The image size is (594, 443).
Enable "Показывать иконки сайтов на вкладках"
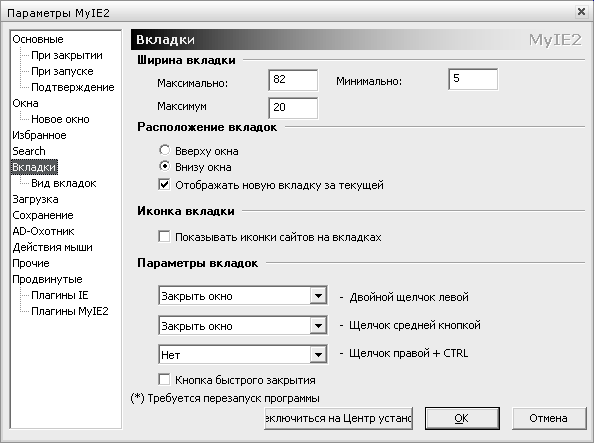pos(164,237)
